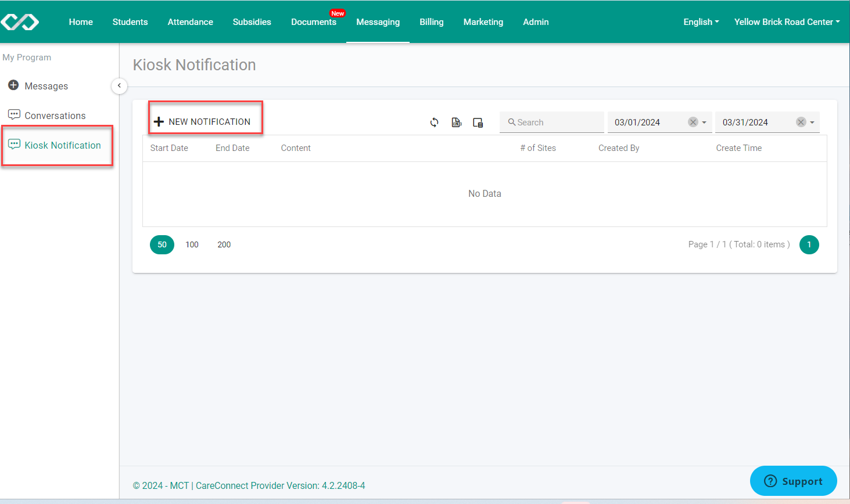Click the refresh icon in the notification toolbar
The width and height of the screenshot is (850, 504).
coord(434,123)
